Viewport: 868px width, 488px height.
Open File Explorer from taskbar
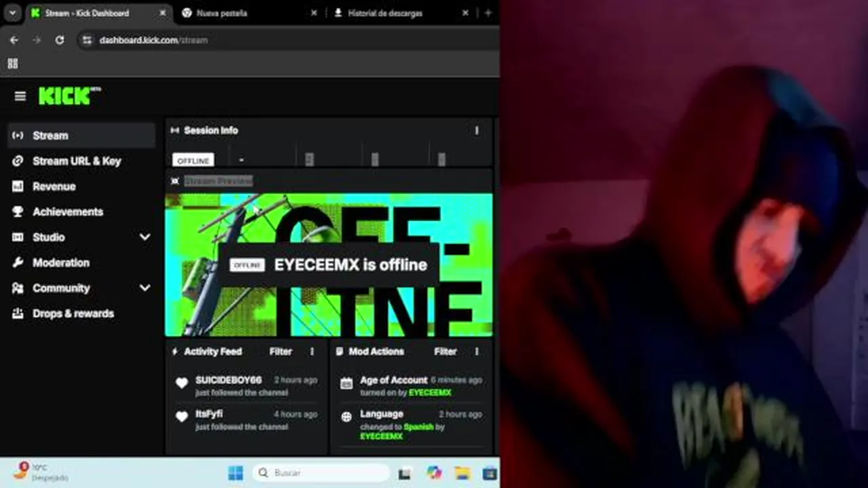coord(462,473)
